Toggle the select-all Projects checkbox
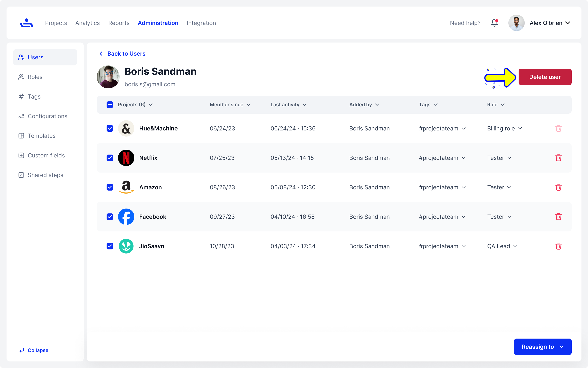The width and height of the screenshot is (588, 368). coord(110,105)
